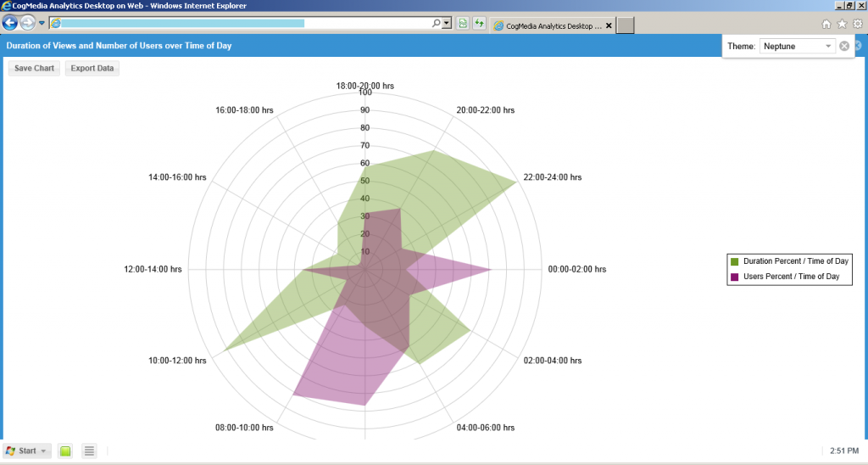Screen dimensions: 868x465
Task: Click the browser Back arrow button
Action: point(11,23)
